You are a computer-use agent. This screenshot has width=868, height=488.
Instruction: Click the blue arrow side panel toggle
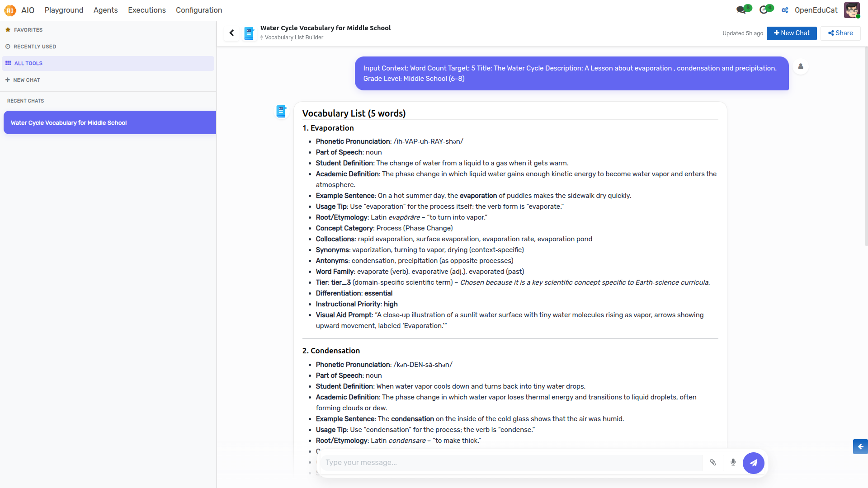coord(860,446)
